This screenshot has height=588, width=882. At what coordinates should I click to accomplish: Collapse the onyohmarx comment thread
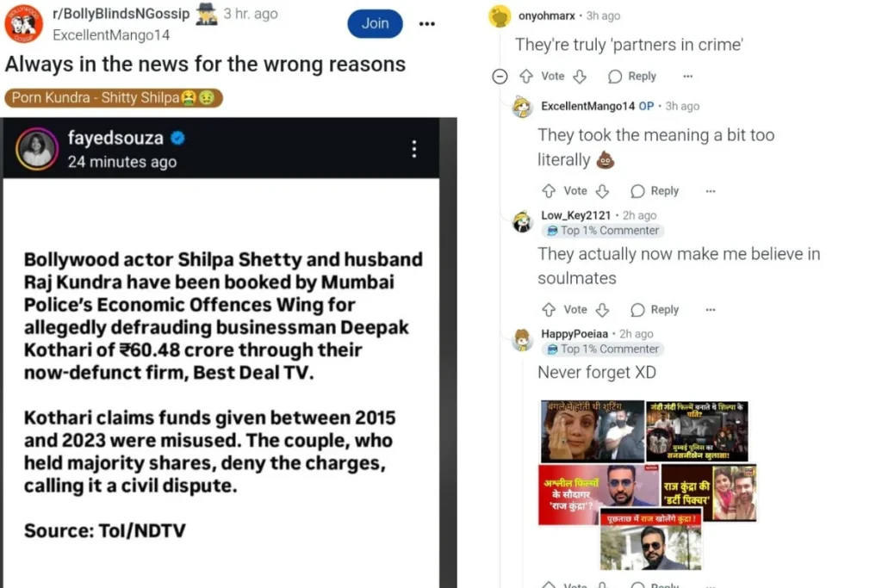500,77
